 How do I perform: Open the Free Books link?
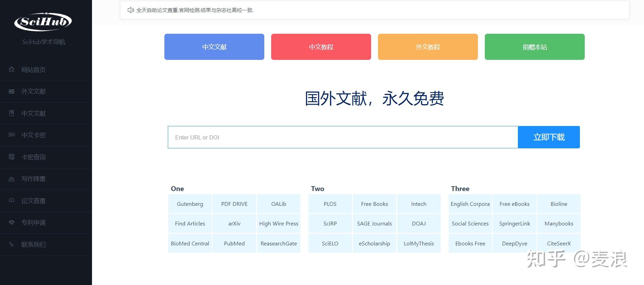coord(375,204)
